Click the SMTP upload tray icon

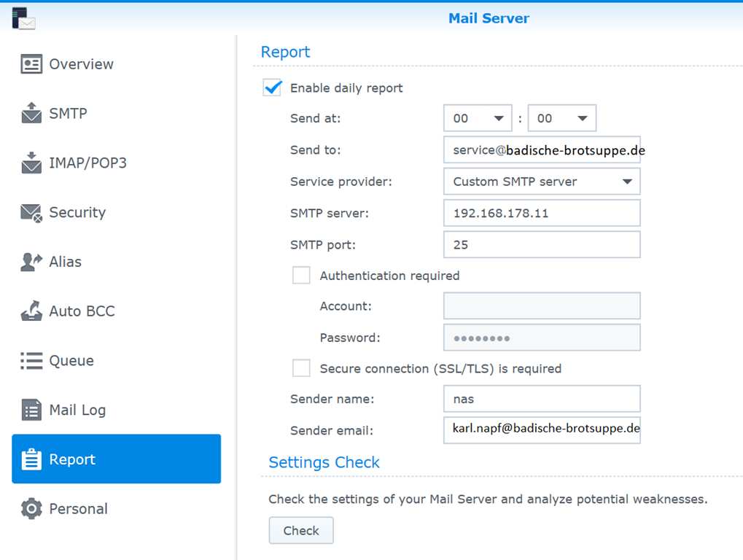tap(31, 113)
